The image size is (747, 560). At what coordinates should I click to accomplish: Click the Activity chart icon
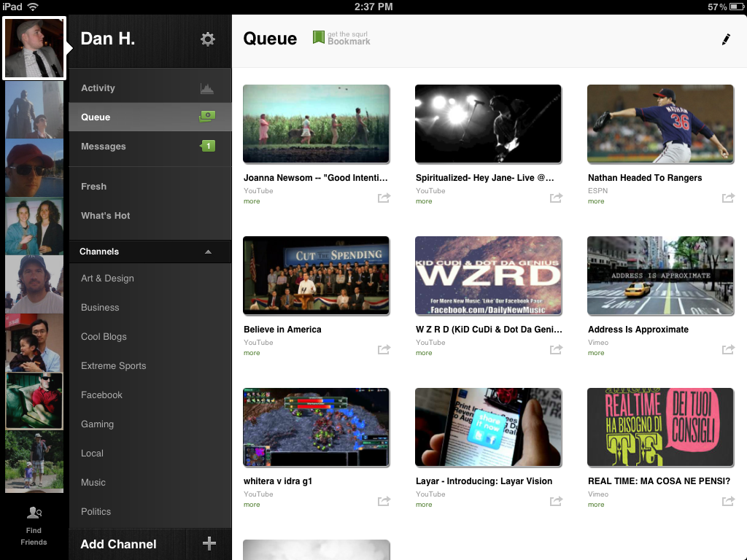(x=206, y=88)
